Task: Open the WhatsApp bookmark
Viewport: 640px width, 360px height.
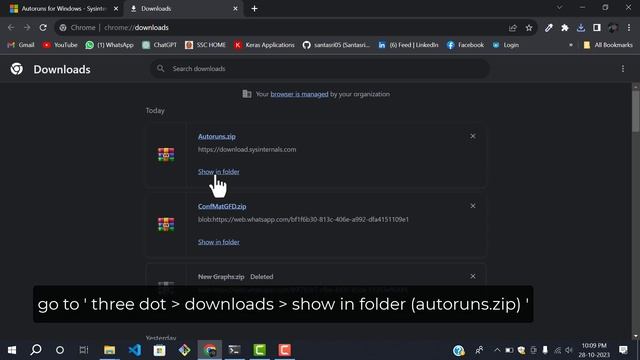Action: tap(109, 45)
